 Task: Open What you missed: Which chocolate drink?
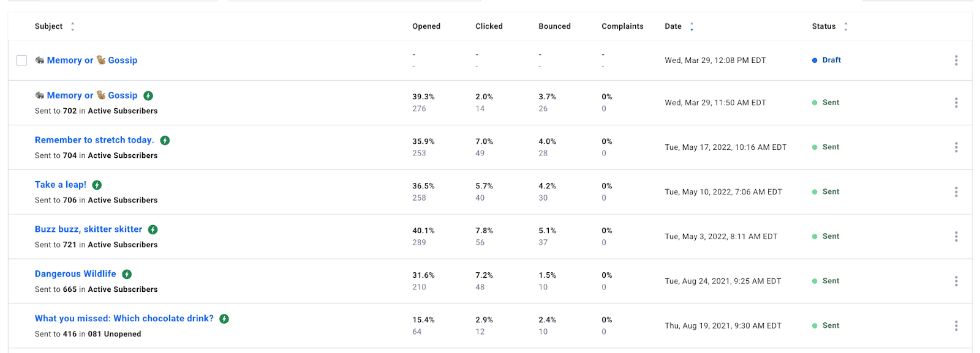[x=124, y=319]
